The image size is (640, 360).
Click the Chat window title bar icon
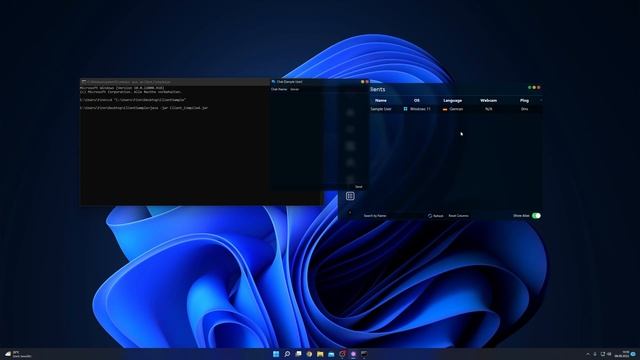(273, 82)
